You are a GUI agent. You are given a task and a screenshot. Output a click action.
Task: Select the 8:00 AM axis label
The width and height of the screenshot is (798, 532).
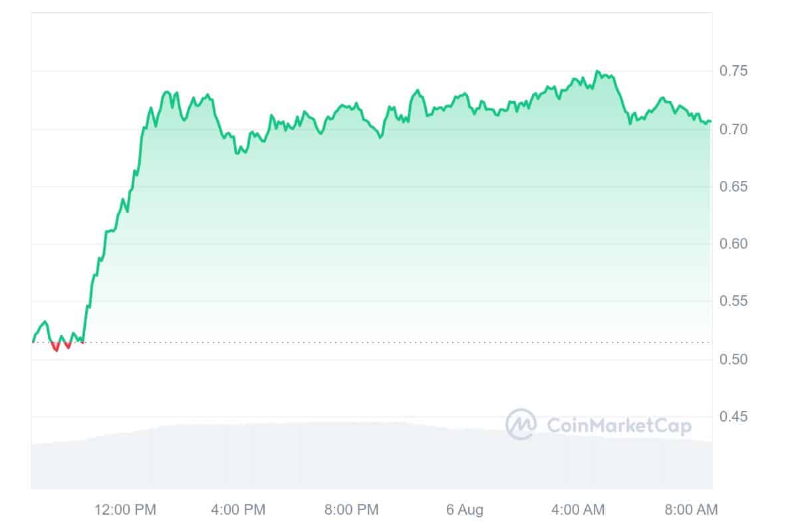tap(691, 510)
